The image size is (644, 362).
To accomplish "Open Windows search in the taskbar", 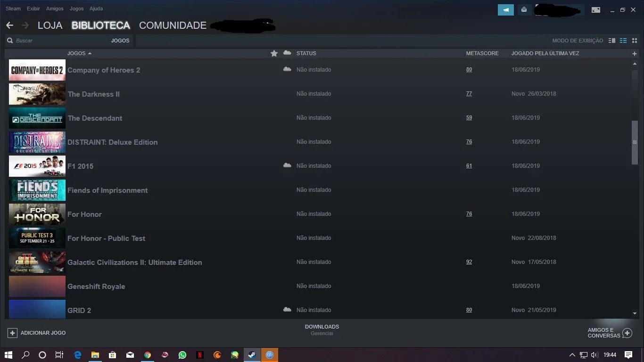I will tap(25, 355).
